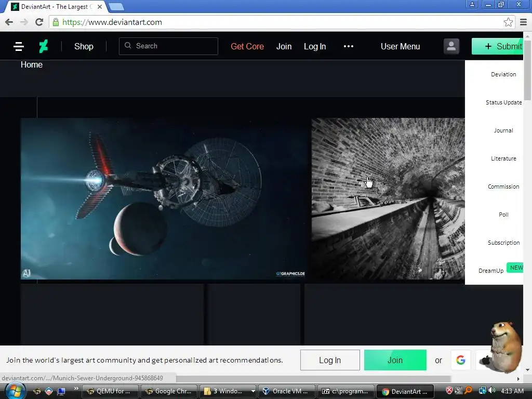532x399 pixels.
Task: Switch to Google Chr... taskbar window
Action: (x=169, y=391)
